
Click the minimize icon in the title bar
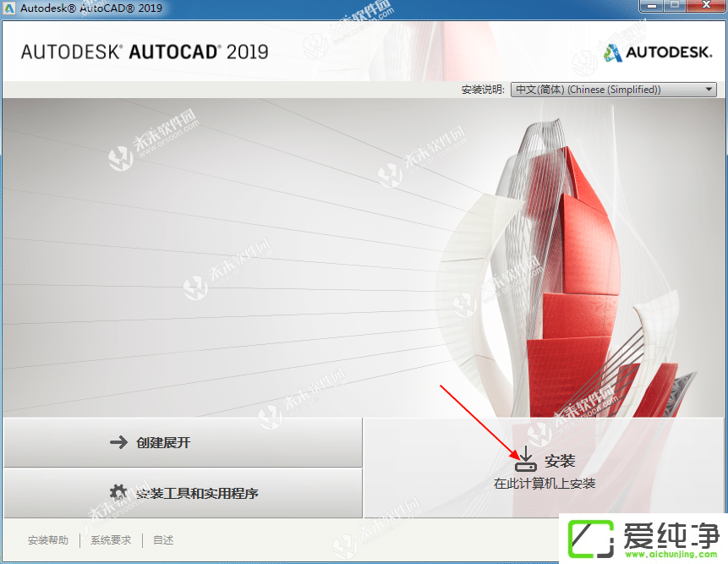click(x=651, y=7)
